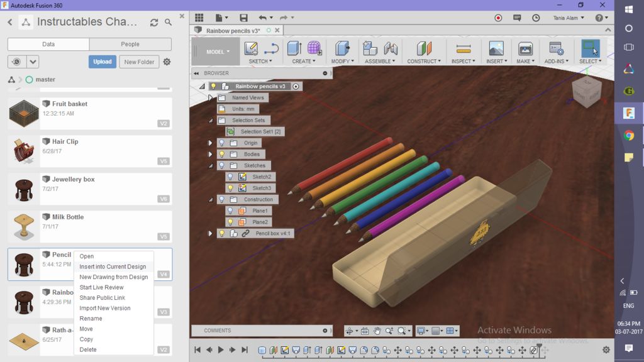644x362 pixels.
Task: Toggle Pencil box v4:1 visibility
Action: (222, 233)
